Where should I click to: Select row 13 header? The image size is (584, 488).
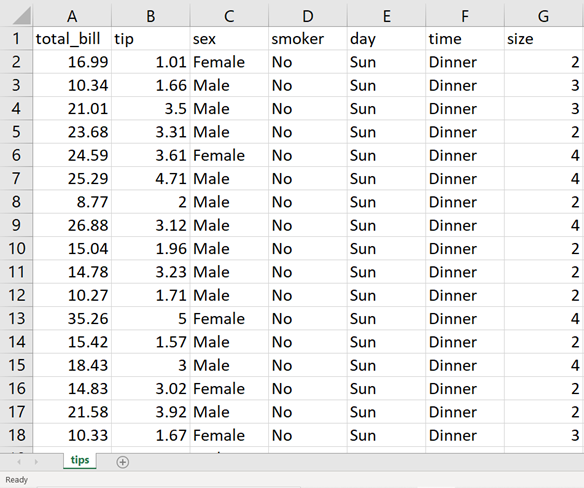coord(16,319)
